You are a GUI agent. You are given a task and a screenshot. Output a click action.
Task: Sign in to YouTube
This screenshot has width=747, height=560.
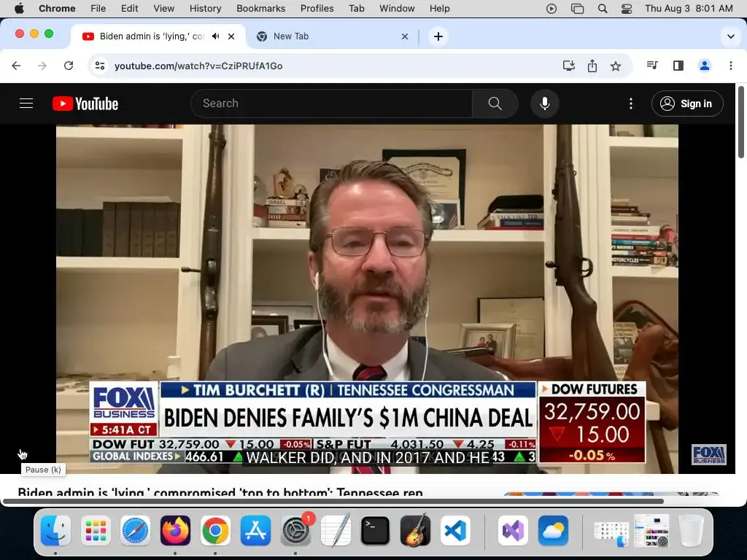[687, 104]
